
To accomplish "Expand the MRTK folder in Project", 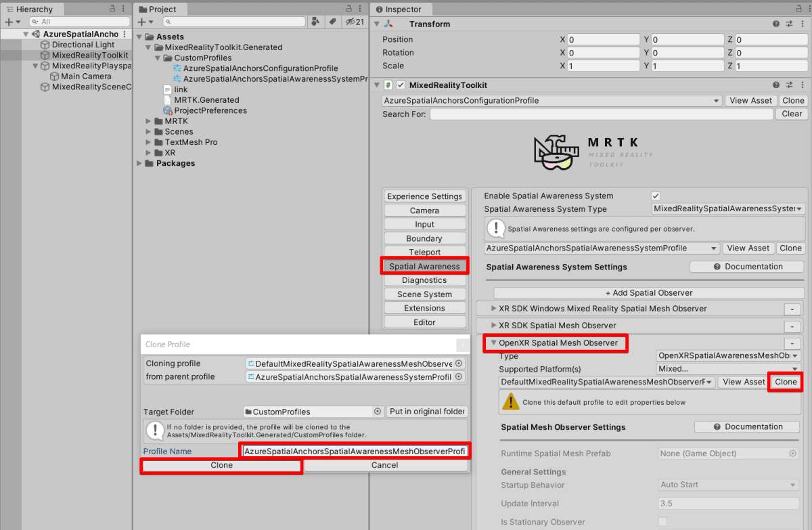I will tap(149, 121).
